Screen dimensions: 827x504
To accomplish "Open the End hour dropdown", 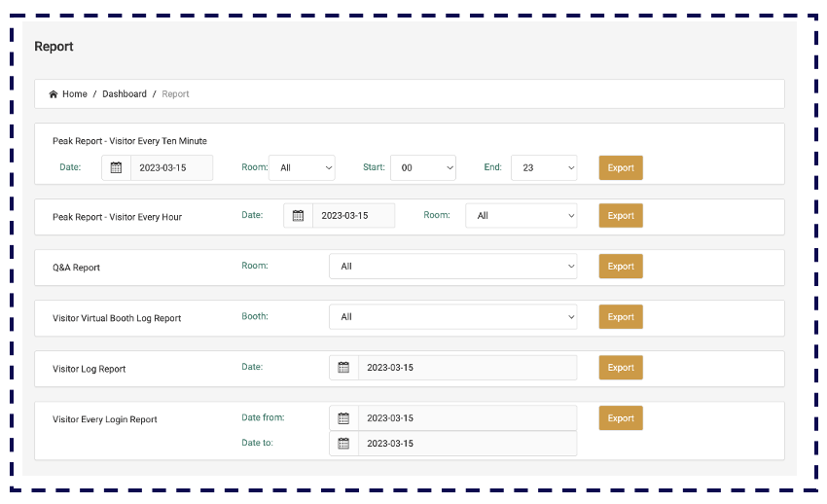I will click(544, 167).
